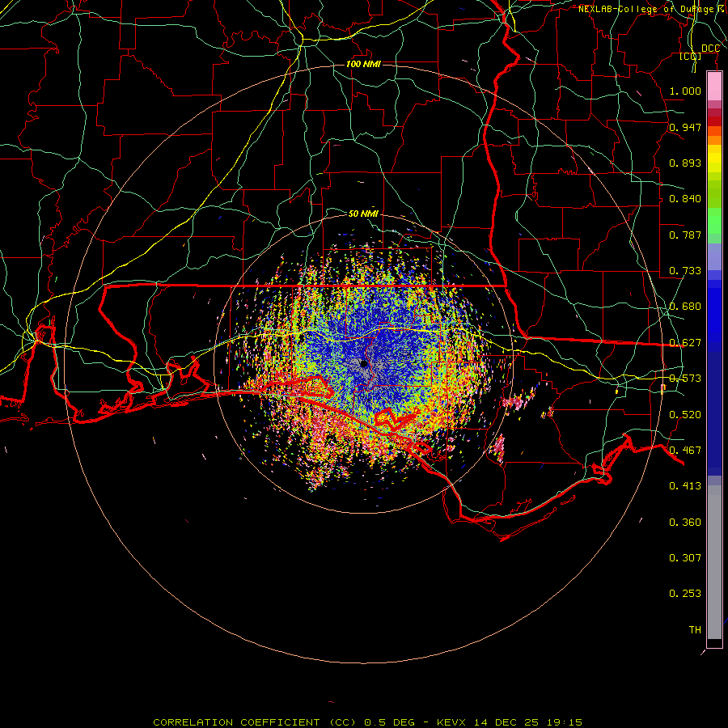Click the TH threshold label in legend

tap(695, 630)
